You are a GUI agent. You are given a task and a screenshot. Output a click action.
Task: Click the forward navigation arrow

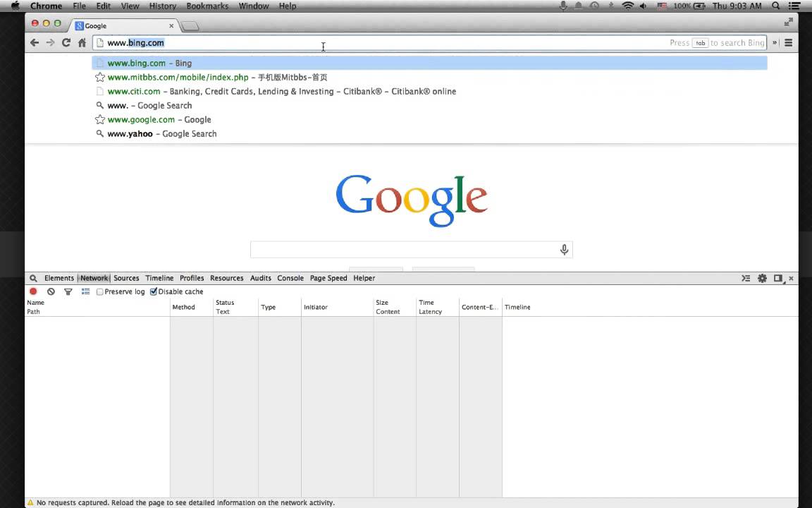pyautogui.click(x=50, y=43)
